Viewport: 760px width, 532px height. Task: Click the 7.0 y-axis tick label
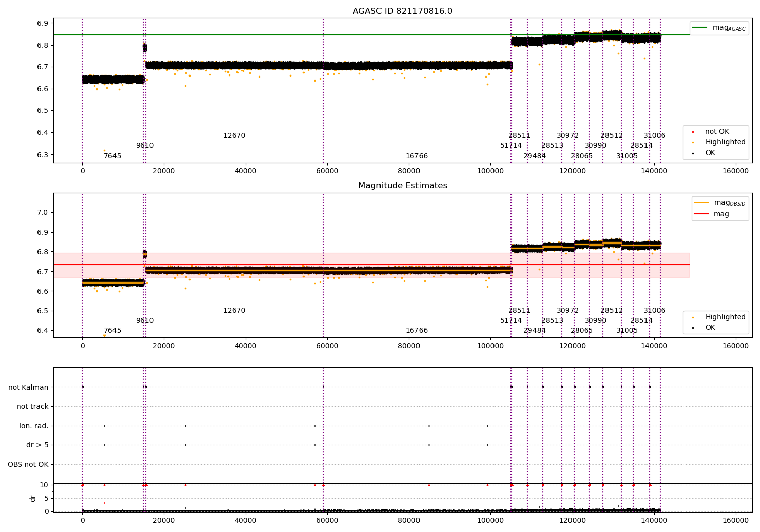coord(43,213)
